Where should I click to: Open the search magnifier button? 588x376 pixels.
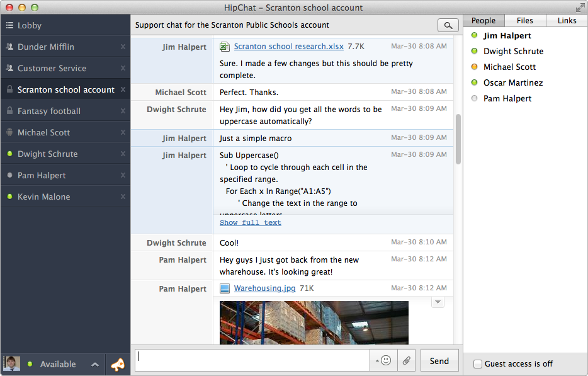pyautogui.click(x=448, y=25)
